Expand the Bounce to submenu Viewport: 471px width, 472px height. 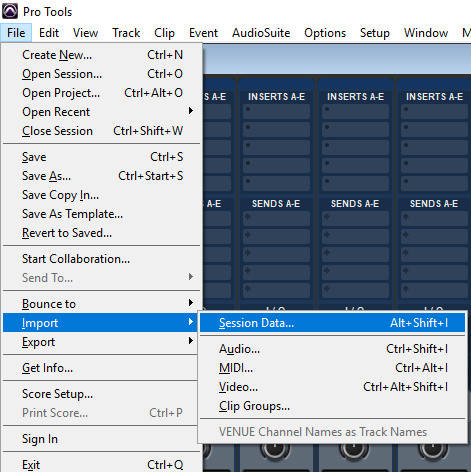[101, 304]
